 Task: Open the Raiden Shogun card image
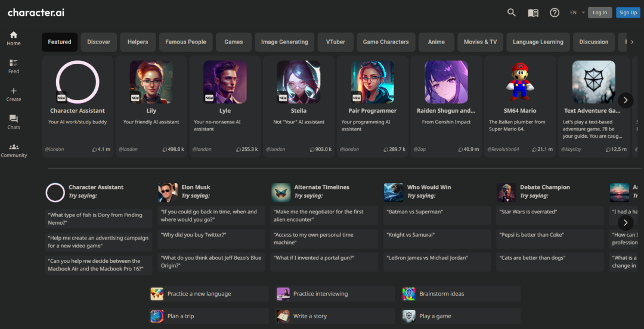(x=446, y=82)
